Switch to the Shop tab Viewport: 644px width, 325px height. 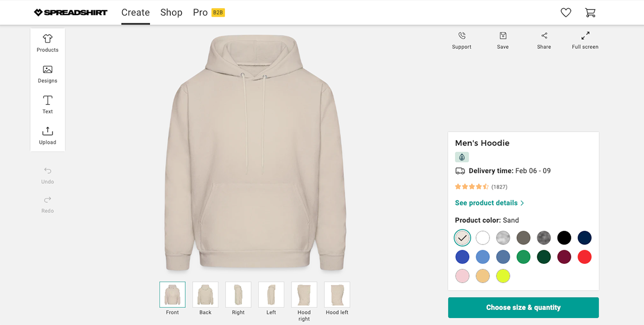[x=171, y=12]
